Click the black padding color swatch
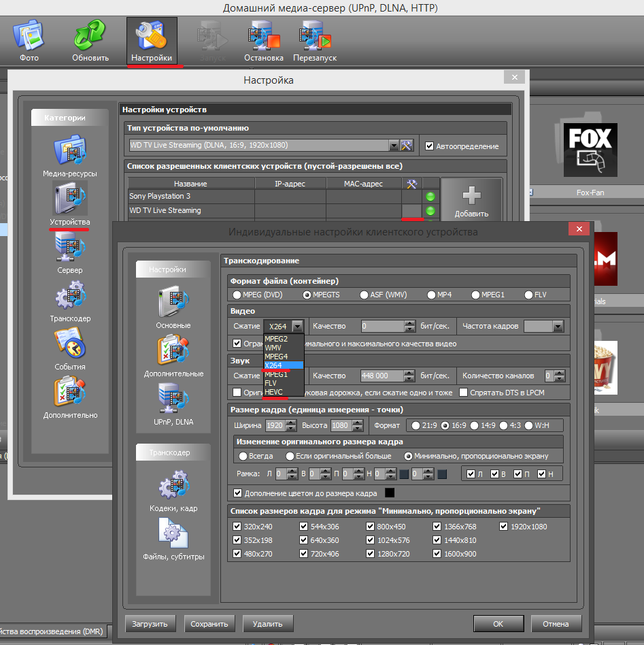The width and height of the screenshot is (644, 645). pos(390,493)
